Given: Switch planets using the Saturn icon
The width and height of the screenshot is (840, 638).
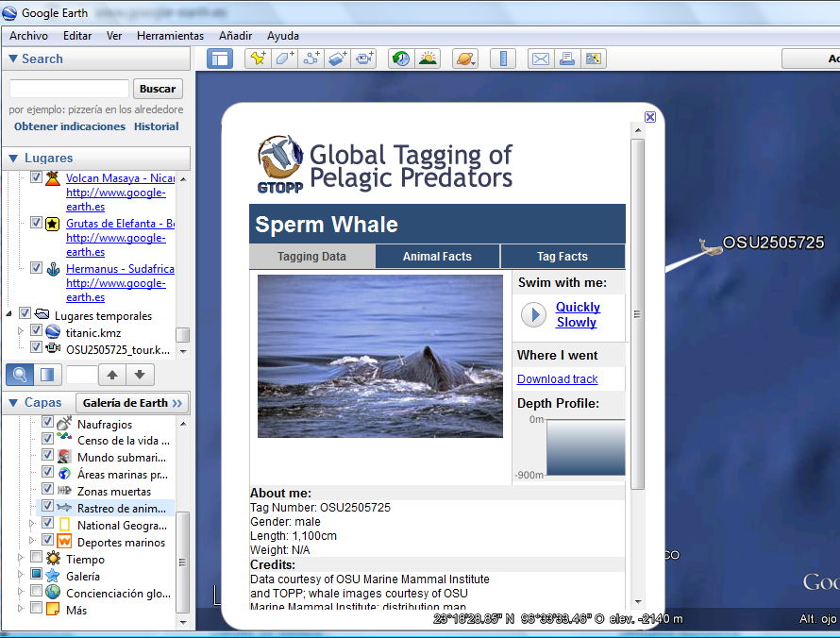Looking at the screenshot, I should (x=464, y=59).
